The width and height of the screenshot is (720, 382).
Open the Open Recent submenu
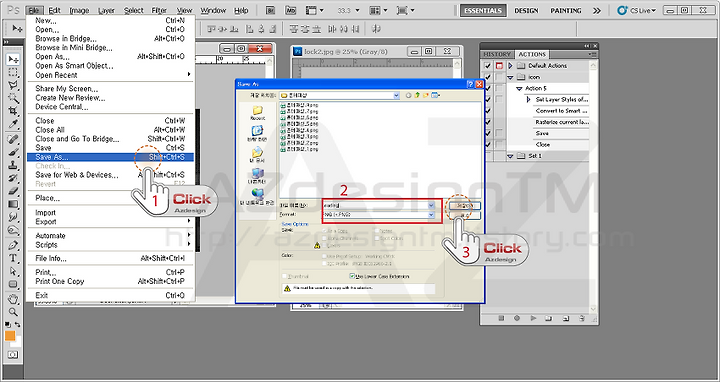(111, 75)
